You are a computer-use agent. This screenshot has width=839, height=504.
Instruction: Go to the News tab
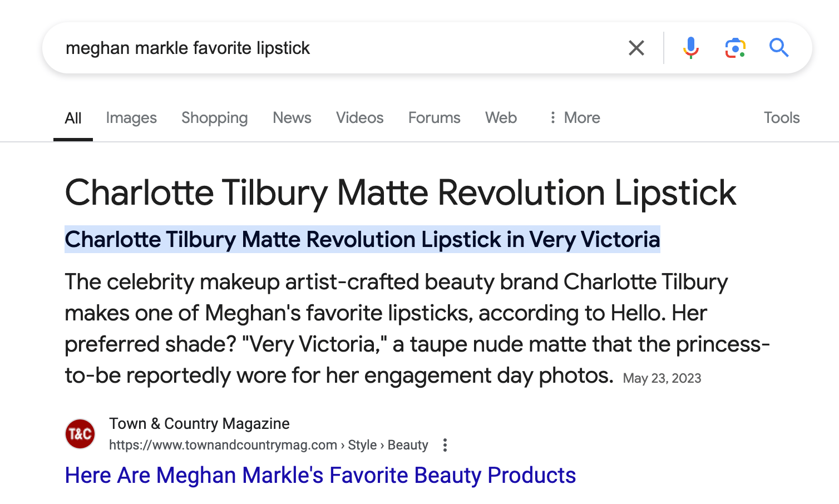point(292,118)
